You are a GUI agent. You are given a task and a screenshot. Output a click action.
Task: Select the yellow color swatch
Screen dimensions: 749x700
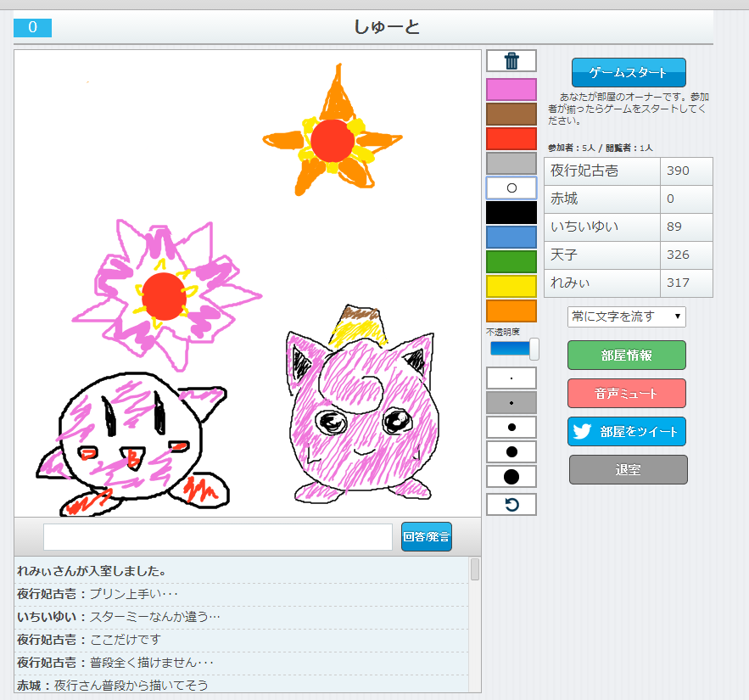pos(511,286)
